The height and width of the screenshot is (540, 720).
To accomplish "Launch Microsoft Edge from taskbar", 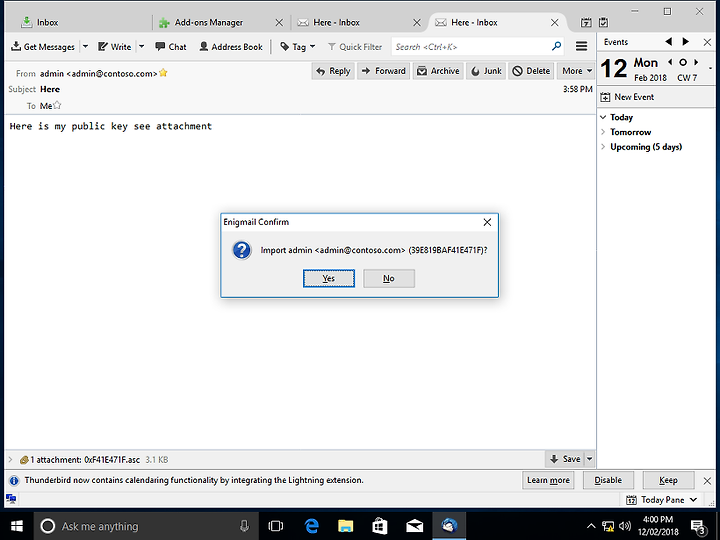I will coord(312,526).
